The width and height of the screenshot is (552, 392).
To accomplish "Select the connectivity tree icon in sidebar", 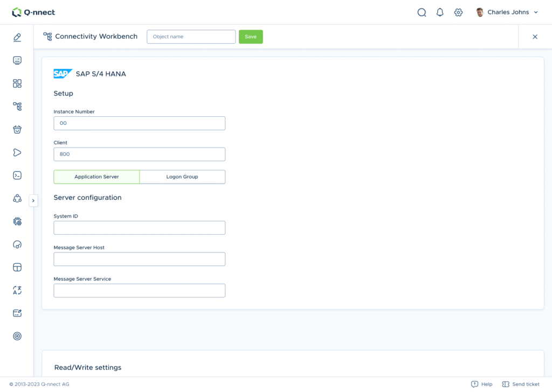I will [x=17, y=106].
